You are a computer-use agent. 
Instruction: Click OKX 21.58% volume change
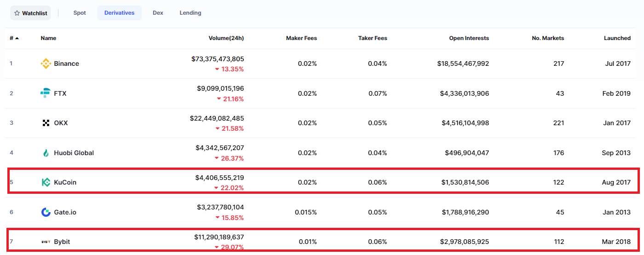(x=230, y=128)
